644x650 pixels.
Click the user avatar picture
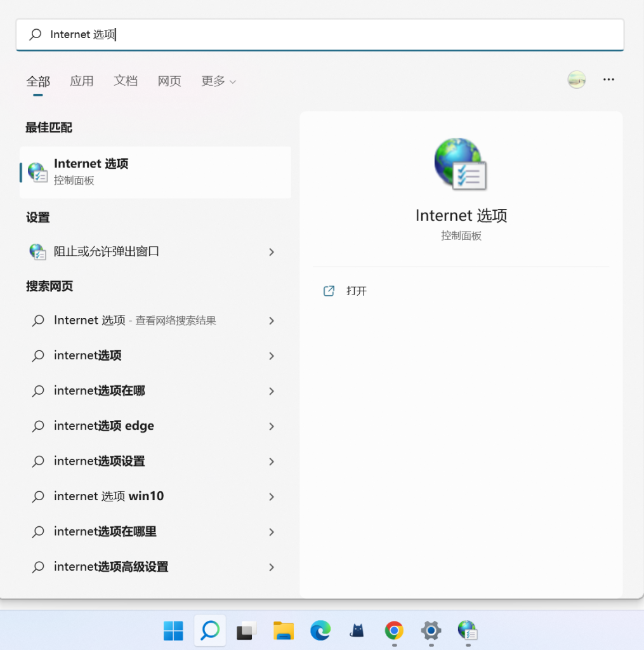click(576, 79)
